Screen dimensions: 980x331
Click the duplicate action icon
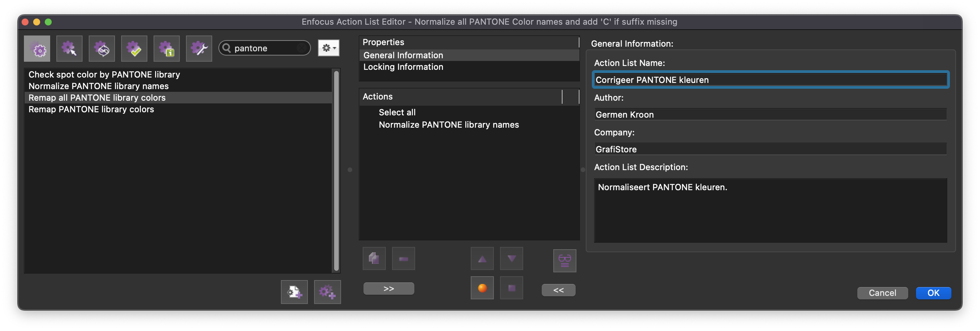(374, 258)
